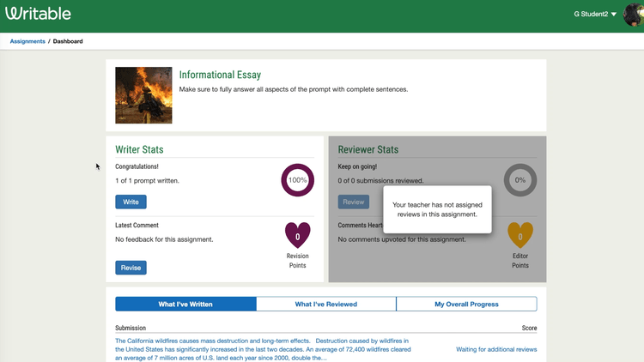The image size is (644, 362).
Task: Click the 0% reviewer progress ring
Action: [520, 180]
